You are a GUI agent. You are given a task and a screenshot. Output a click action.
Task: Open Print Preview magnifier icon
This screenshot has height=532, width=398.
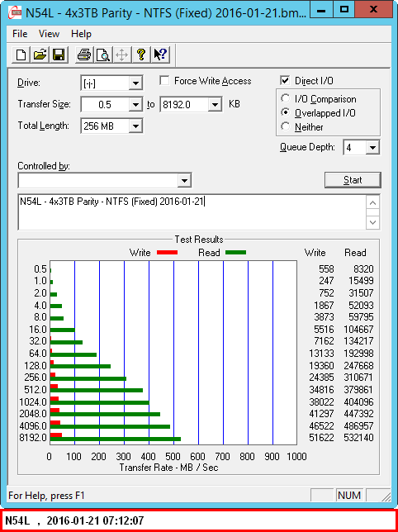coord(103,55)
